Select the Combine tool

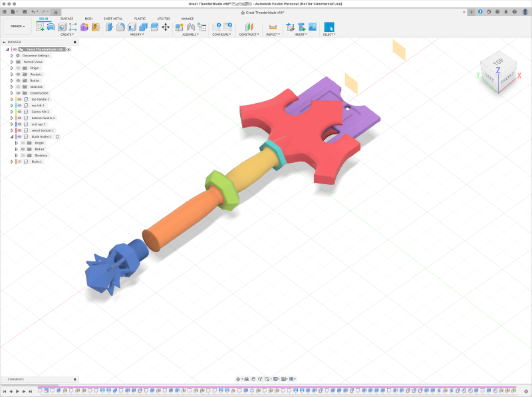click(x=143, y=27)
